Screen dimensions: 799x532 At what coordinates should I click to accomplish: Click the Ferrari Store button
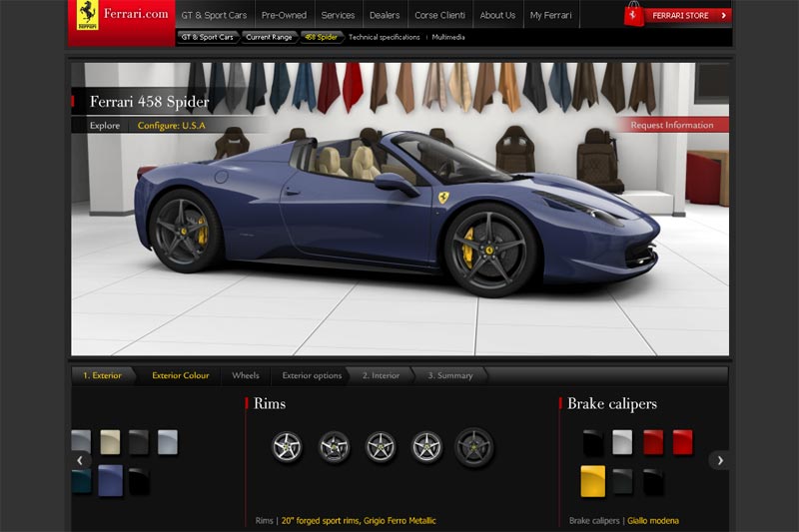tap(686, 15)
